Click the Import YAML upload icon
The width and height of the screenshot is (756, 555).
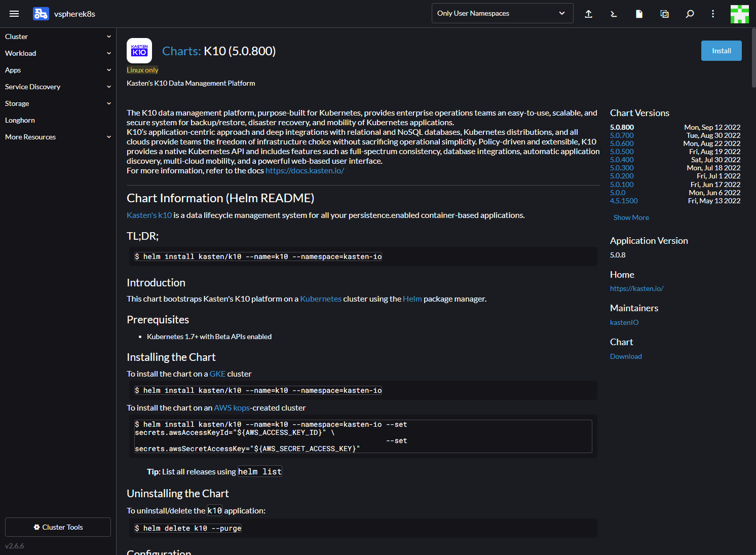588,14
